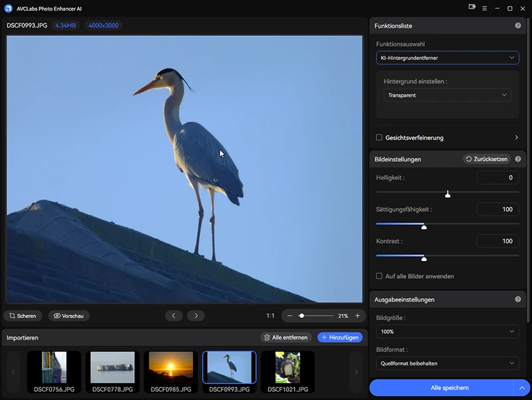Image resolution: width=532 pixels, height=400 pixels.
Task: Click the Helligkeit brightness slider handle
Action: tap(448, 194)
